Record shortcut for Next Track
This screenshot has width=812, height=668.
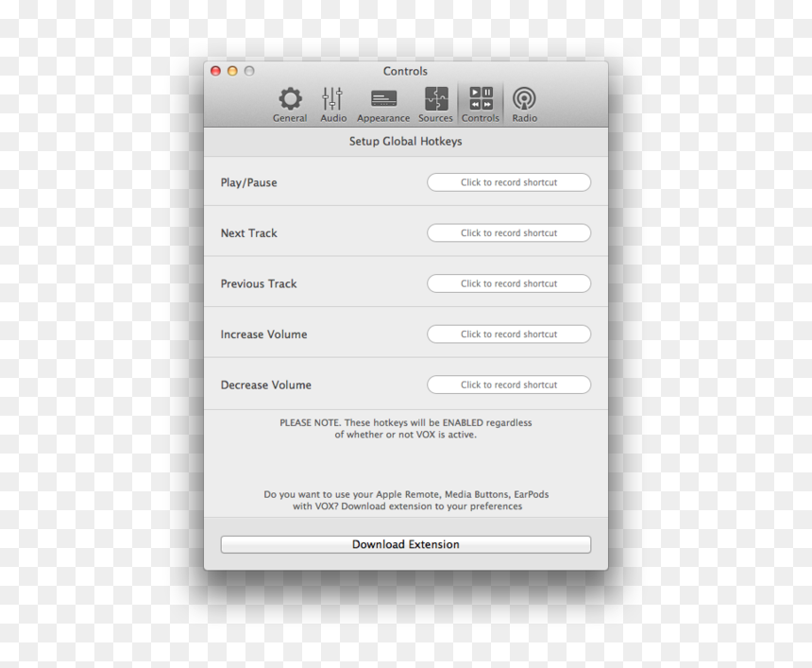[509, 233]
